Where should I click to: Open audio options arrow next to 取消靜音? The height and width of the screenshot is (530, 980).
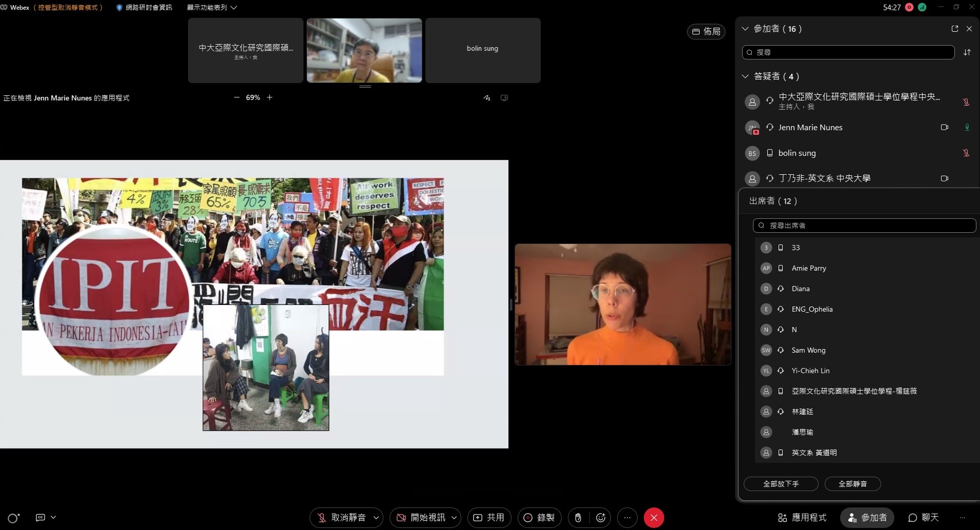coord(376,518)
